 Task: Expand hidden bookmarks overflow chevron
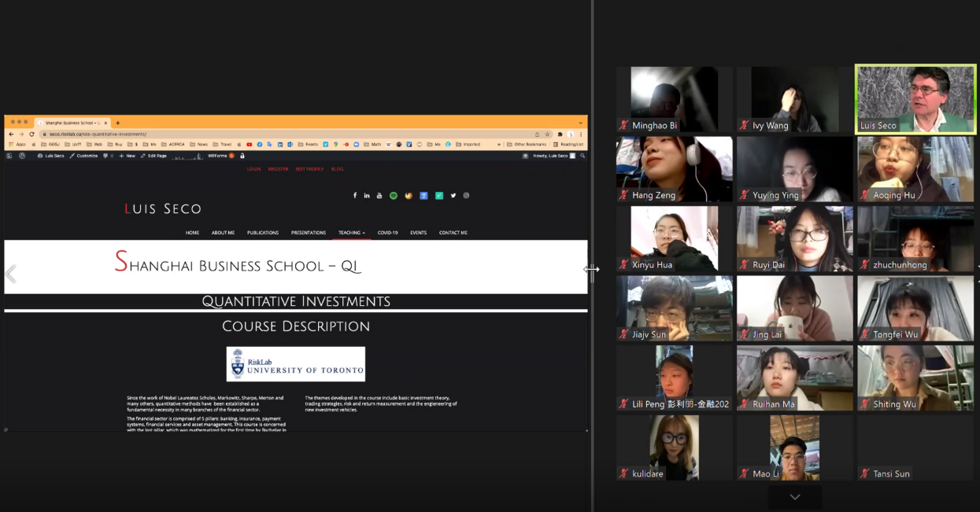(x=499, y=145)
